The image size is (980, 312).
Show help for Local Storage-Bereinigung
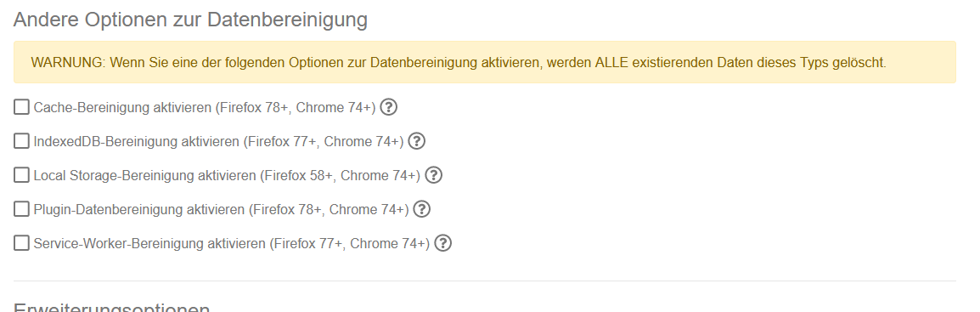(434, 175)
